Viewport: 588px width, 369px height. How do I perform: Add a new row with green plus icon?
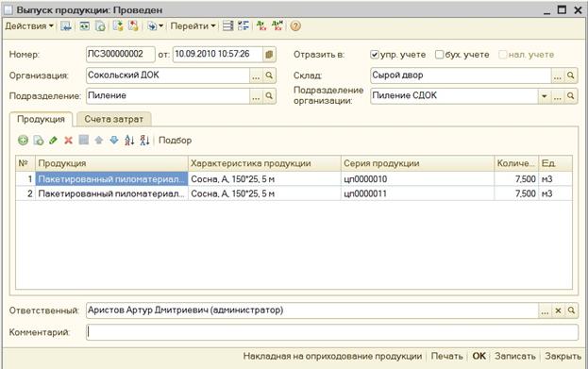(x=24, y=141)
